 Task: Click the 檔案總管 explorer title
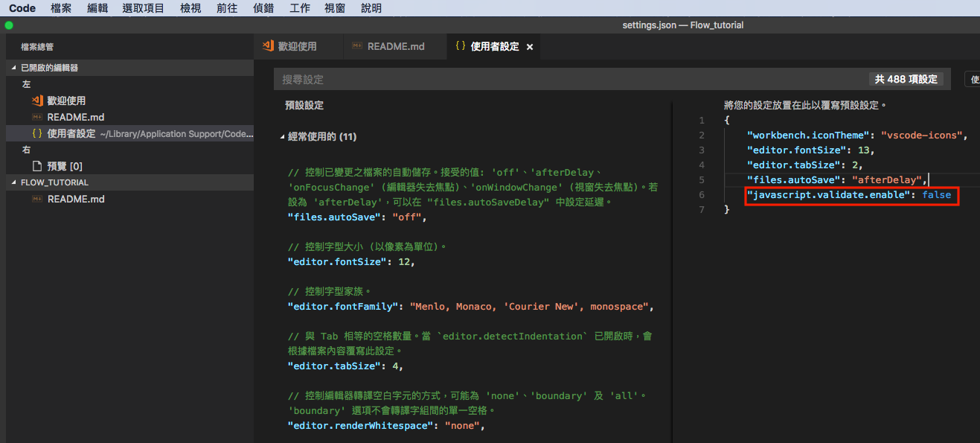[x=36, y=46]
